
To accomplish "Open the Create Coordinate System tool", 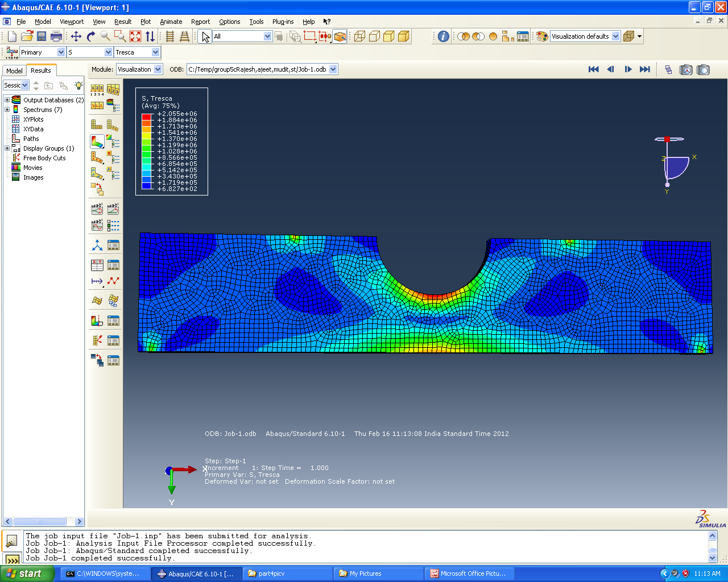I will click(97, 246).
